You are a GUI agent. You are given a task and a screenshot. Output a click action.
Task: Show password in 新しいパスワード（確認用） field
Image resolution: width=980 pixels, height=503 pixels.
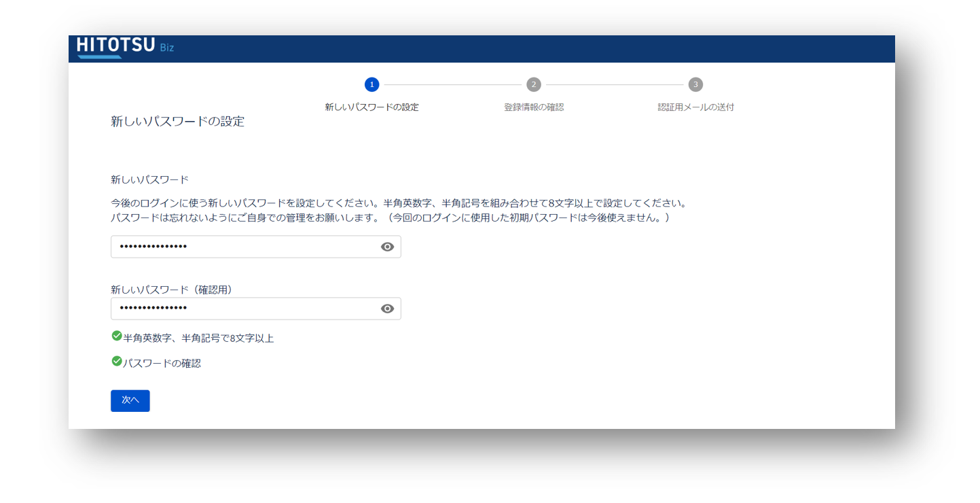tap(387, 309)
